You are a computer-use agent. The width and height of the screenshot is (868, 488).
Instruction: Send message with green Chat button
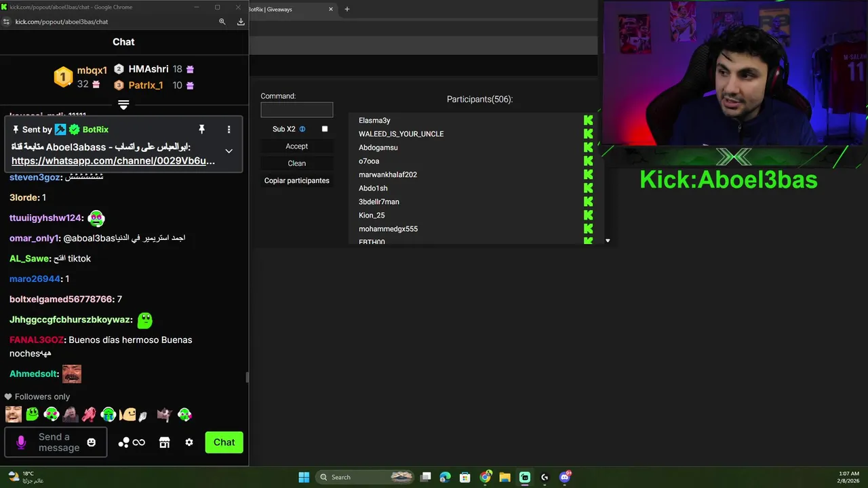(224, 443)
